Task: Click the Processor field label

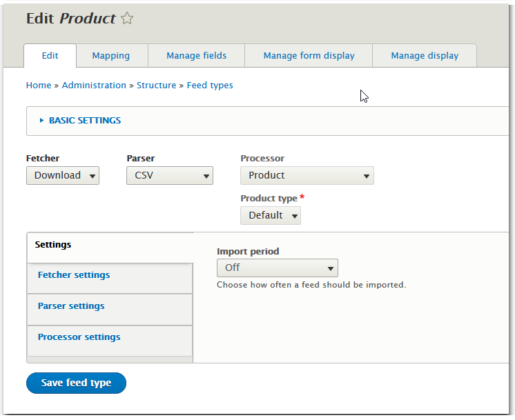Action: (x=262, y=158)
